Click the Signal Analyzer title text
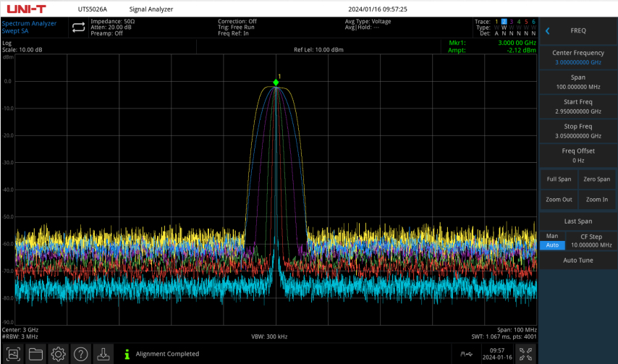This screenshot has width=618, height=364. click(x=151, y=9)
